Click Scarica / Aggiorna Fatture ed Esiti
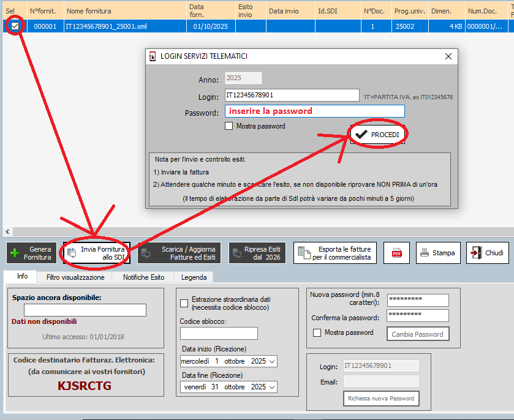 [179, 253]
